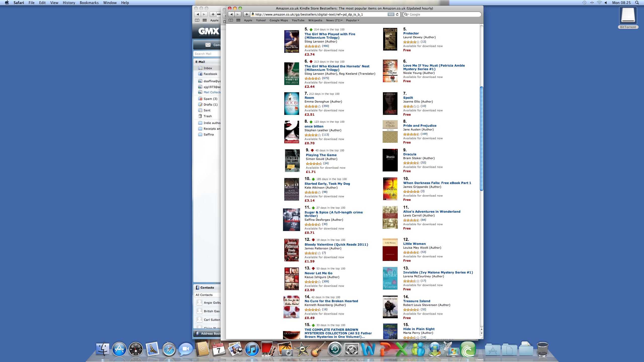Screen dimensions: 644x362
Task: Open the Top Sites grid icon
Action: point(238,20)
